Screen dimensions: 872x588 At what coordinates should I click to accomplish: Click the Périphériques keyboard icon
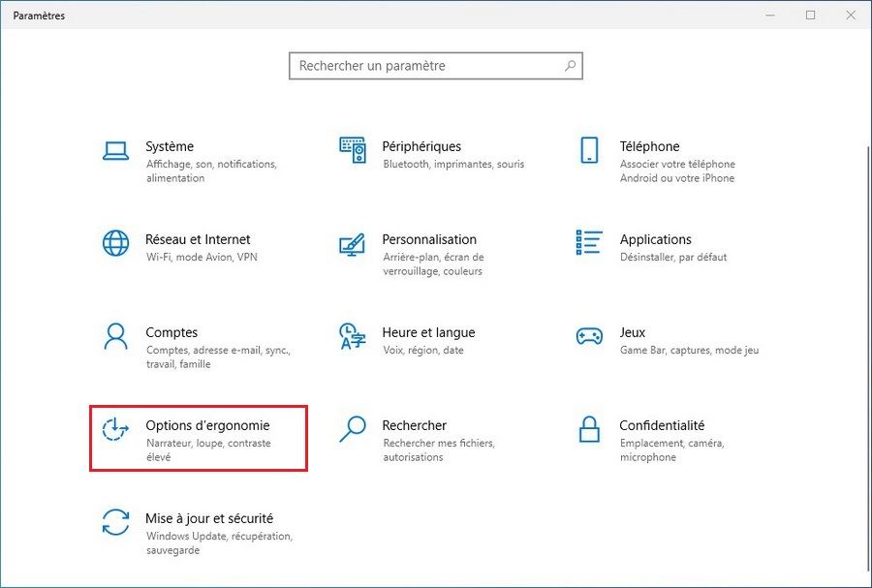point(353,150)
